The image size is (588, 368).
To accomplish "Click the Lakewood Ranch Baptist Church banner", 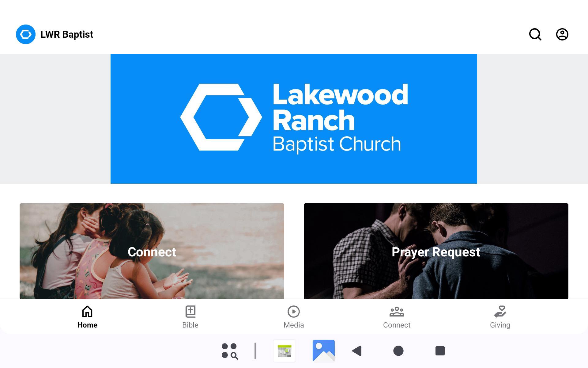I will coord(294,119).
